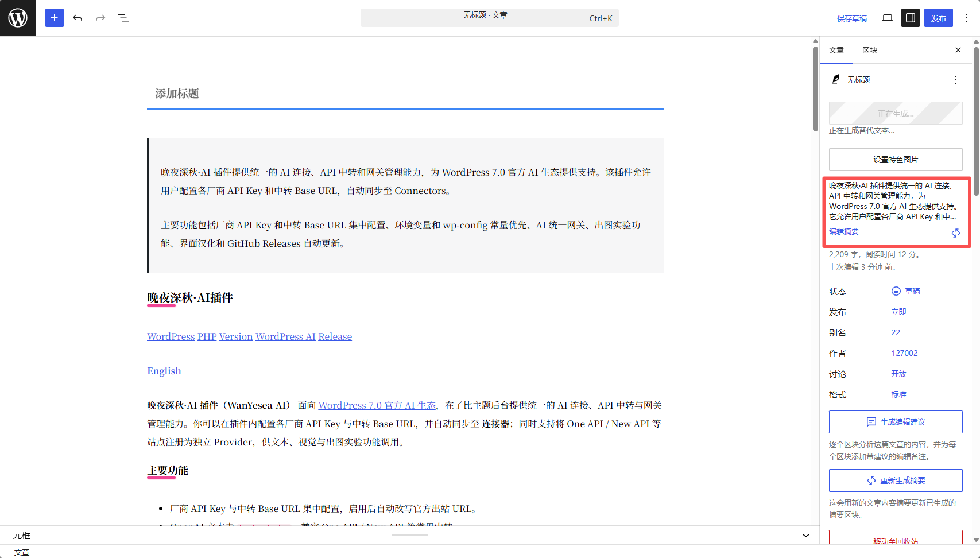The height and width of the screenshot is (558, 980).
Task: Change post status from 草稿
Action: click(x=912, y=291)
